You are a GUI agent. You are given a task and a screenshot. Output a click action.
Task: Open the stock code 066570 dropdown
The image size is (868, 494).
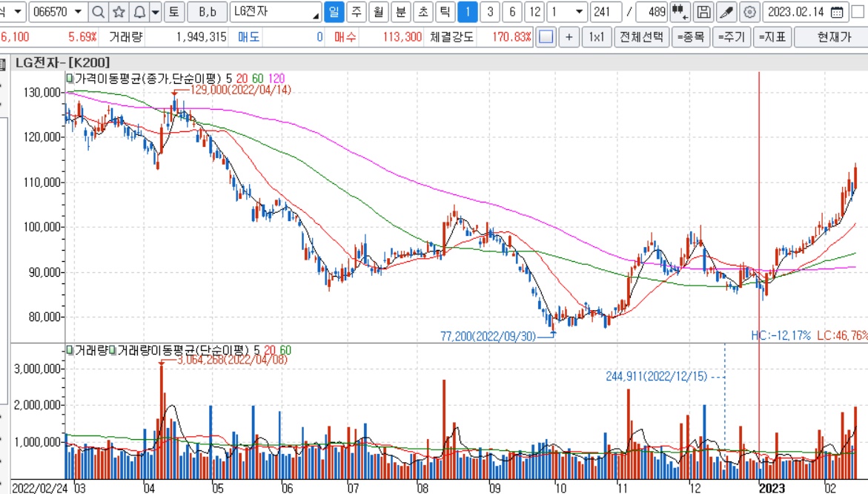(x=78, y=12)
